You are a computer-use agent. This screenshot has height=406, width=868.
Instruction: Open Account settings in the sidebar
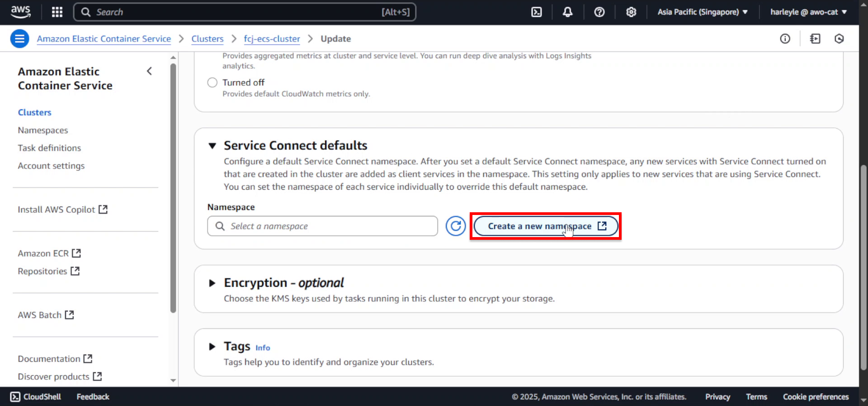pos(51,166)
